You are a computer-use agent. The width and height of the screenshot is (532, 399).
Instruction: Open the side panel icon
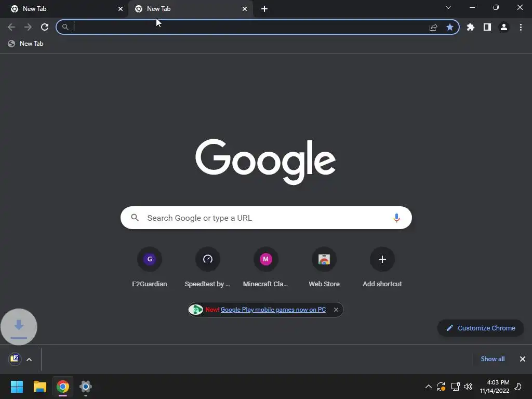pos(487,27)
